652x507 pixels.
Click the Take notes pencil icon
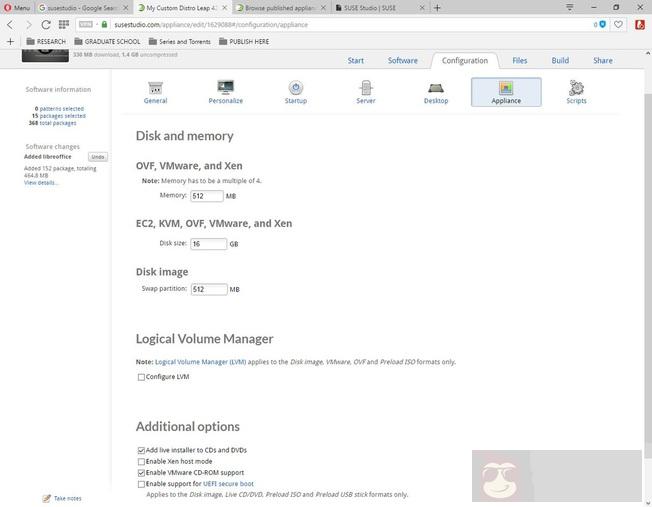[47, 498]
